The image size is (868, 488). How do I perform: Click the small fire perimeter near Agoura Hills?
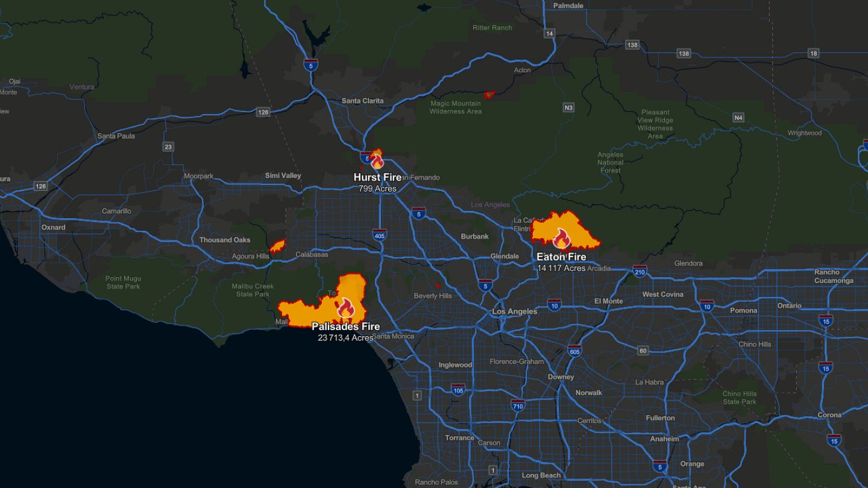click(x=277, y=246)
